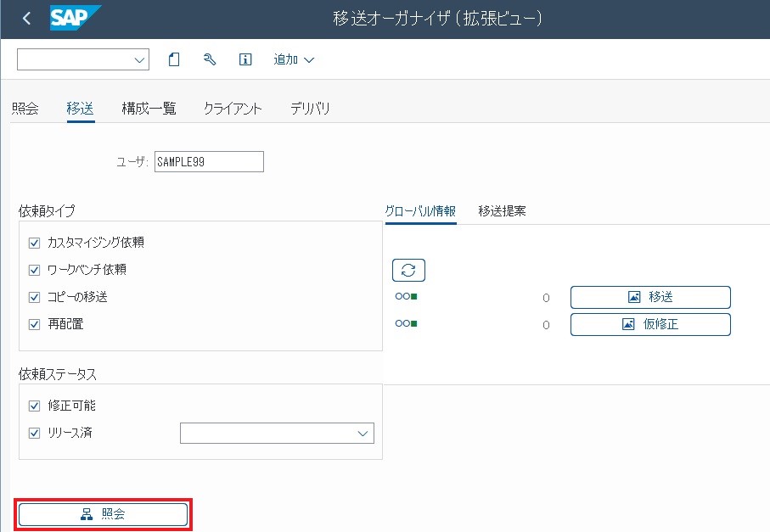This screenshot has height=532, width=770.
Task: Click the status icon beside 移送 count
Action: point(407,297)
